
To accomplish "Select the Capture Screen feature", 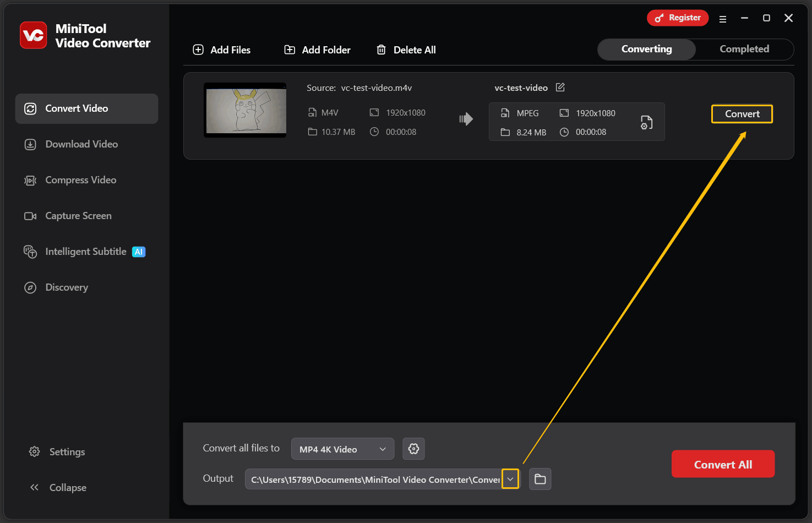I will (x=78, y=216).
